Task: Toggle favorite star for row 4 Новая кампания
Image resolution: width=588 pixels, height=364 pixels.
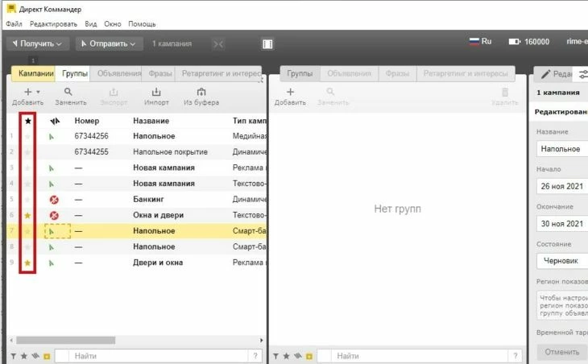Action: pos(27,184)
